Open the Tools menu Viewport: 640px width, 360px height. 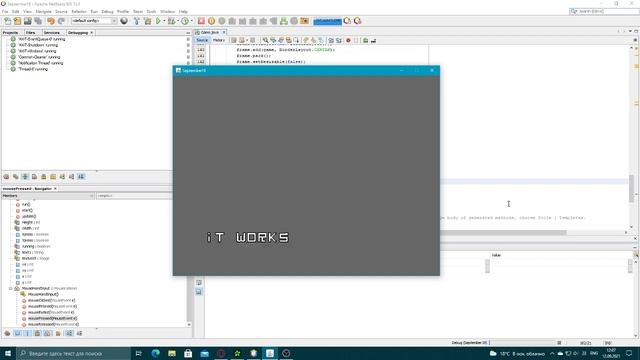(x=151, y=11)
